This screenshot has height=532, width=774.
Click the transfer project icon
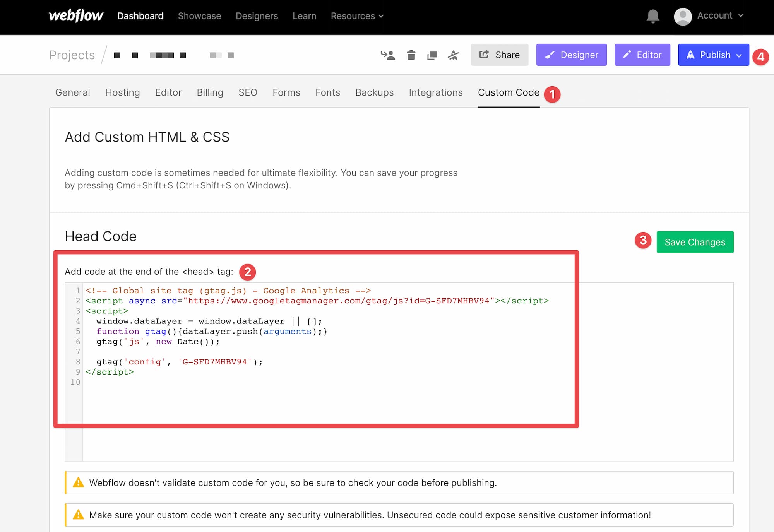387,55
